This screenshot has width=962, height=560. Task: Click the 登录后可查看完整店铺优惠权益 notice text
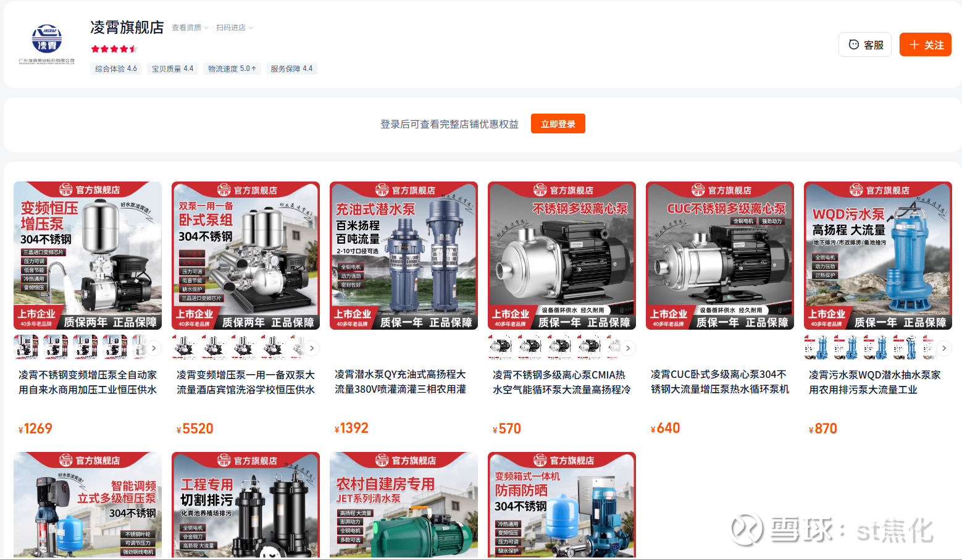[x=450, y=124]
